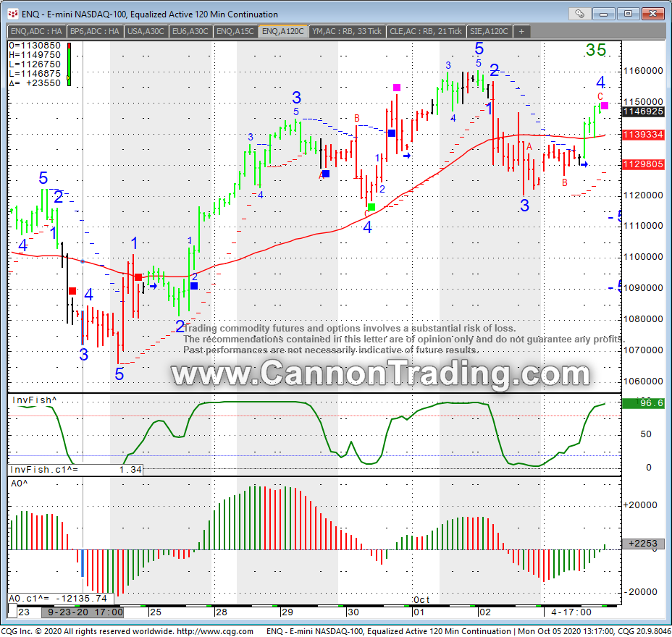Select the SIE,A120C tab
The width and height of the screenshot is (672, 637).
click(x=488, y=31)
